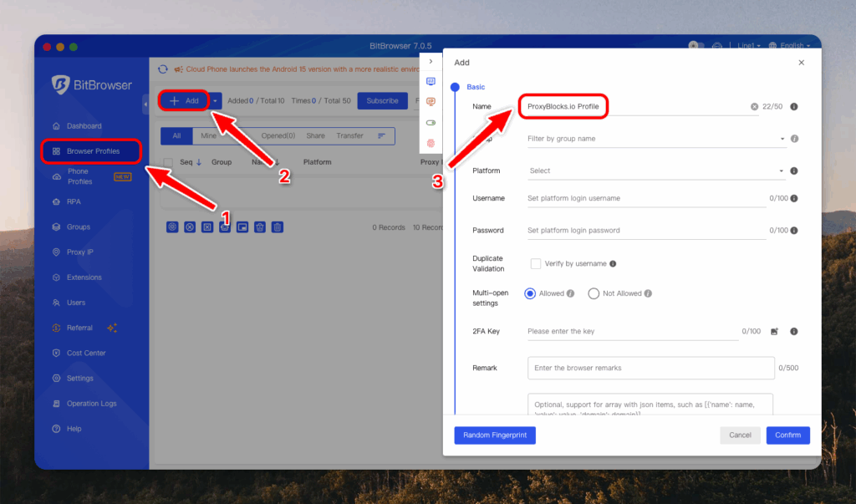Click the window layout icon in bottom toolbar
856x504 pixels.
242,227
